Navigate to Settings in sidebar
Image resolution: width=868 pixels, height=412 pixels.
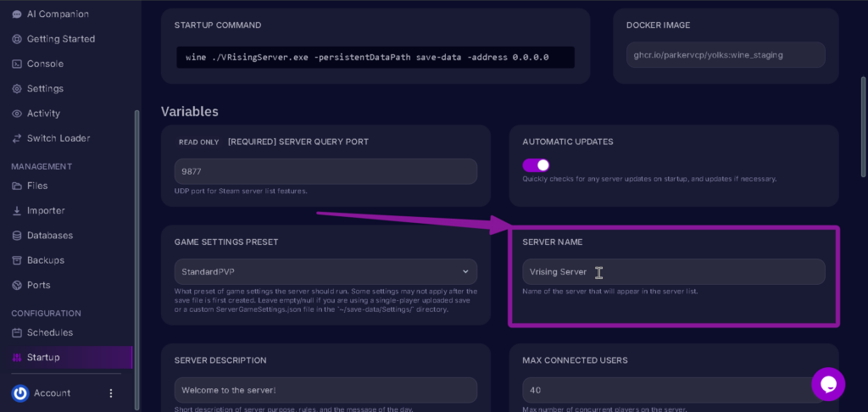tap(46, 89)
